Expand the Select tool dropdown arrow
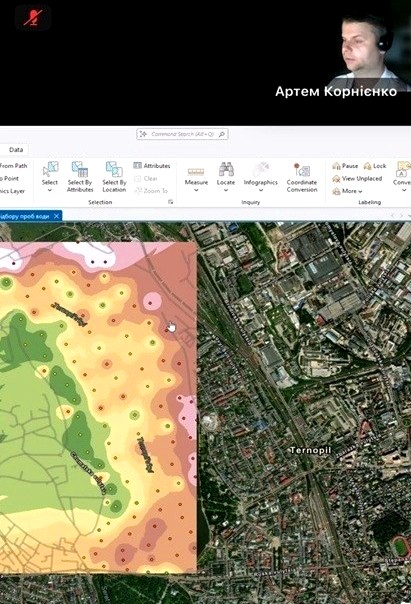 coord(50,190)
